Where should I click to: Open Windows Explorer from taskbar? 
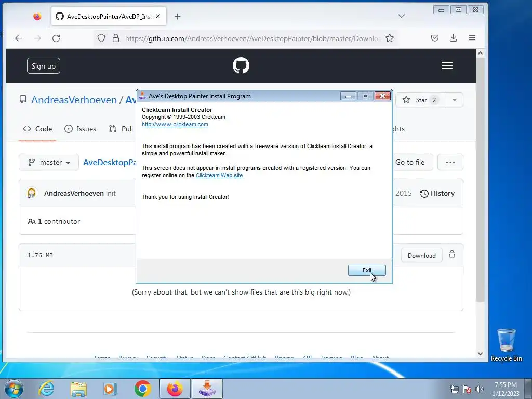78,389
